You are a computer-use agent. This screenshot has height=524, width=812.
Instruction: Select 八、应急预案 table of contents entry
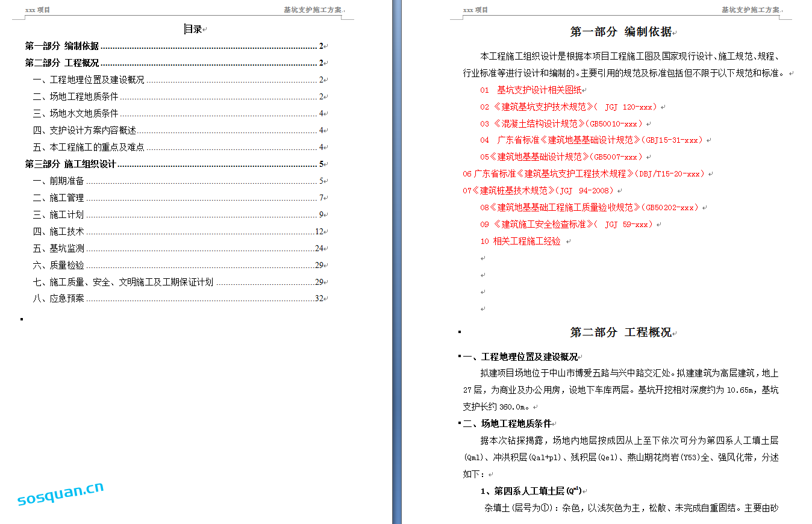58,298
